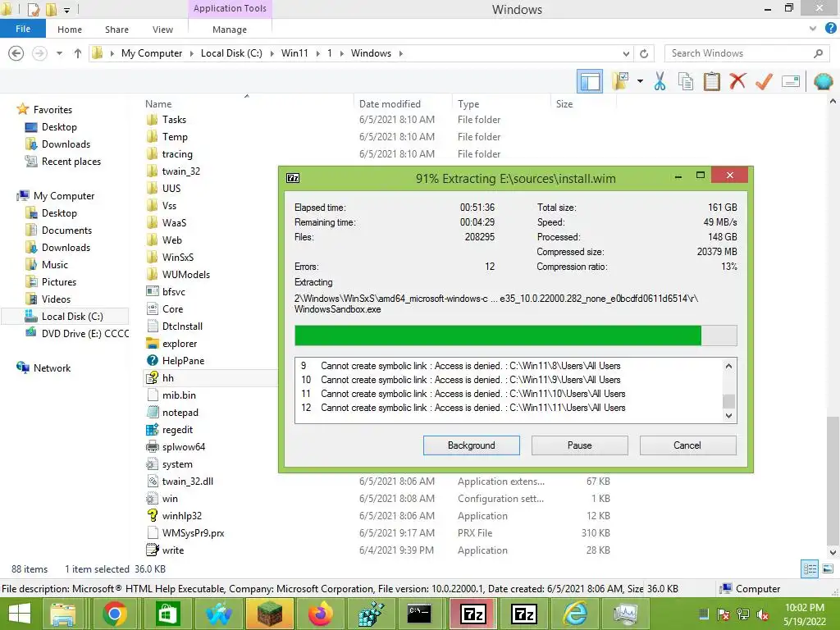Pause the 7-Zip extraction

click(x=580, y=445)
